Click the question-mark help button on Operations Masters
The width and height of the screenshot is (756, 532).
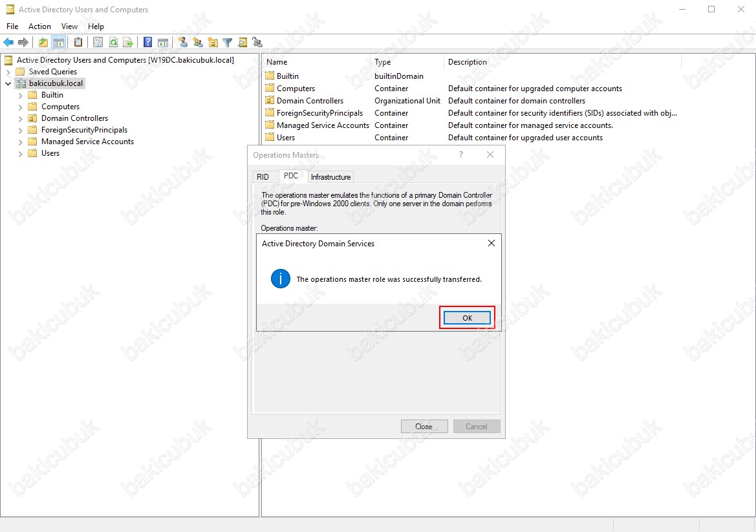tap(461, 154)
